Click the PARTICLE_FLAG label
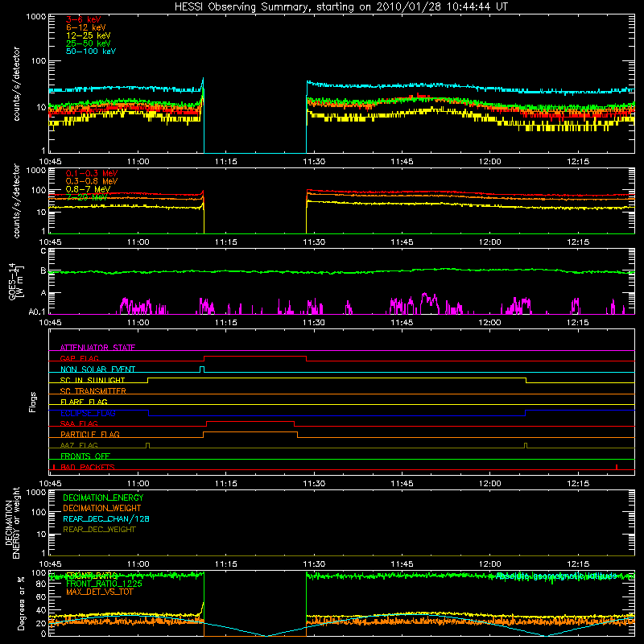This screenshot has height=644, width=644. [x=90, y=434]
